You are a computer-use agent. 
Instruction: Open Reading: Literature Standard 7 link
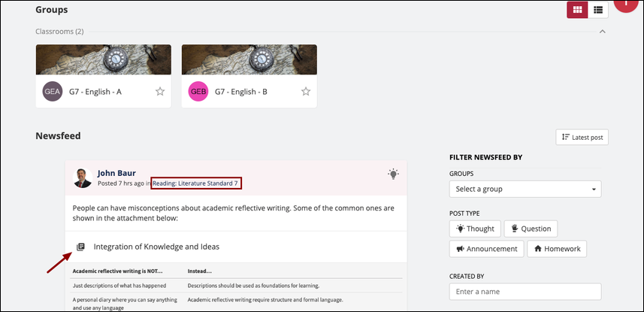coord(196,183)
